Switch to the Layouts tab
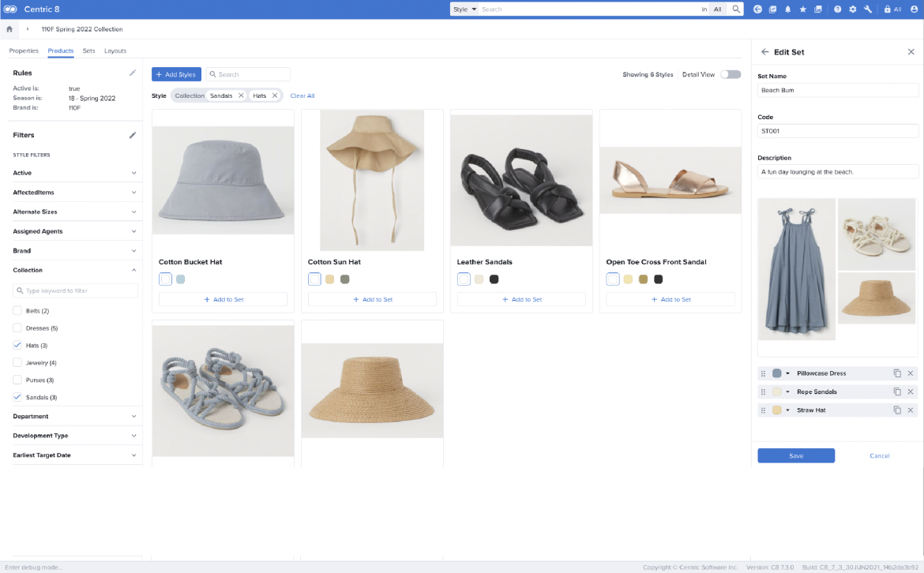 [x=115, y=50]
